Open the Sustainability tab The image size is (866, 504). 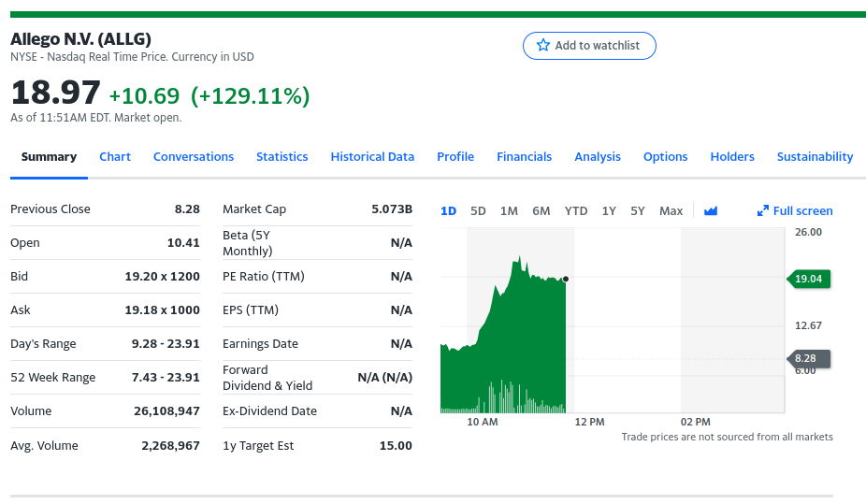pos(815,157)
